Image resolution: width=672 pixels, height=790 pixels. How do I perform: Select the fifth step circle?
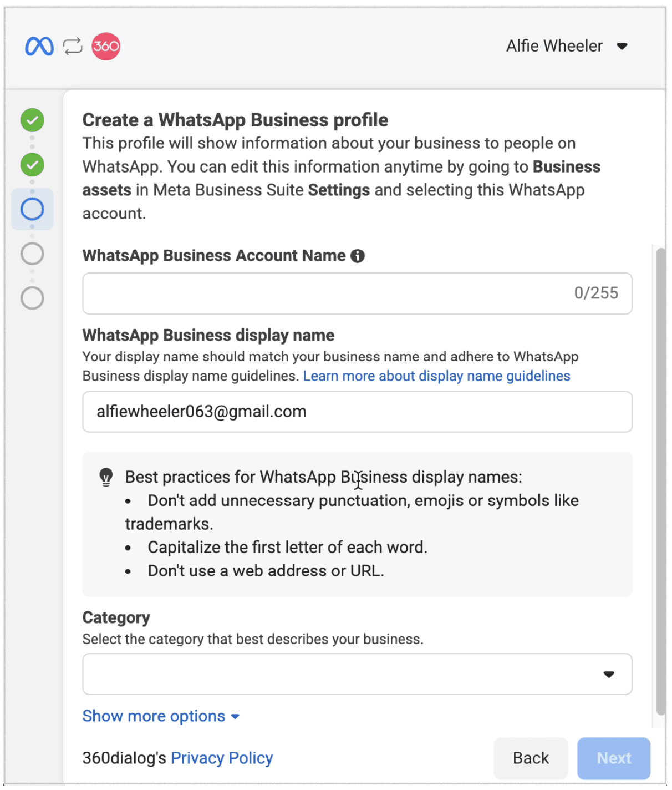[32, 298]
